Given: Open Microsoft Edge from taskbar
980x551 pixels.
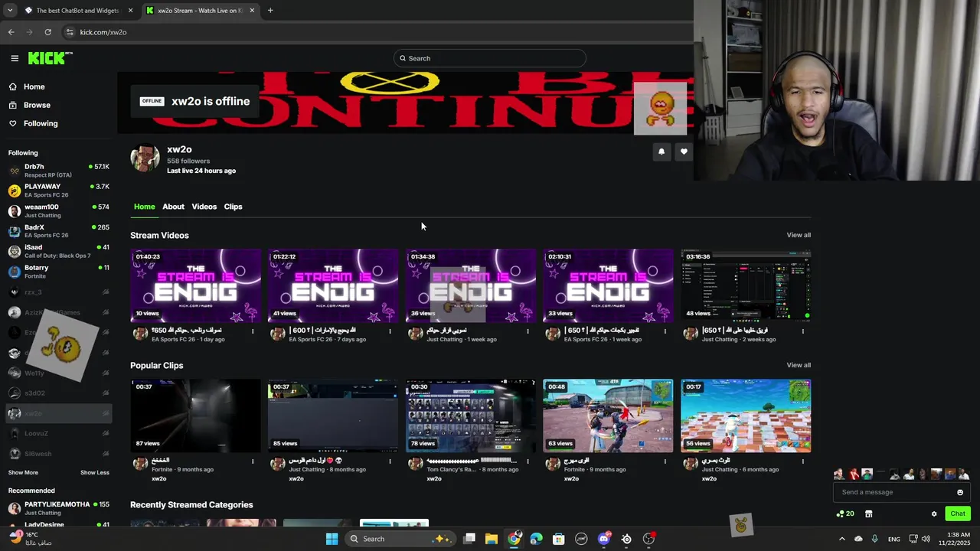Looking at the screenshot, I should pyautogui.click(x=536, y=539).
